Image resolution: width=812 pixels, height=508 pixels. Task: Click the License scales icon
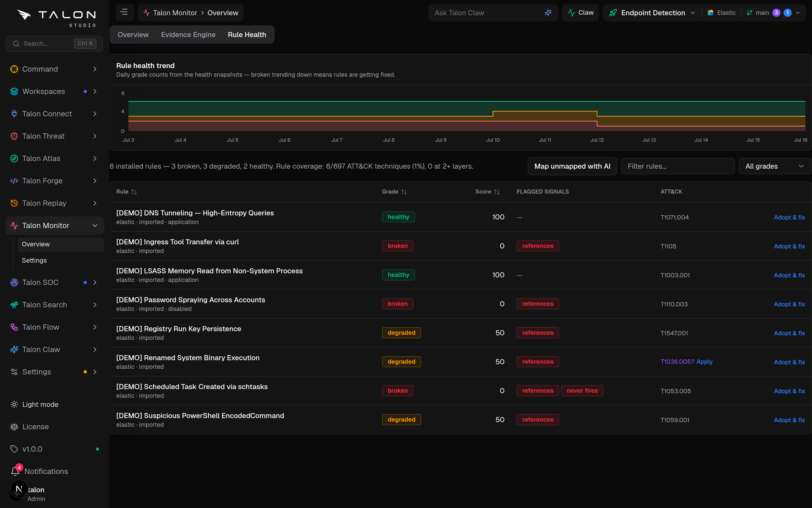pos(14,427)
